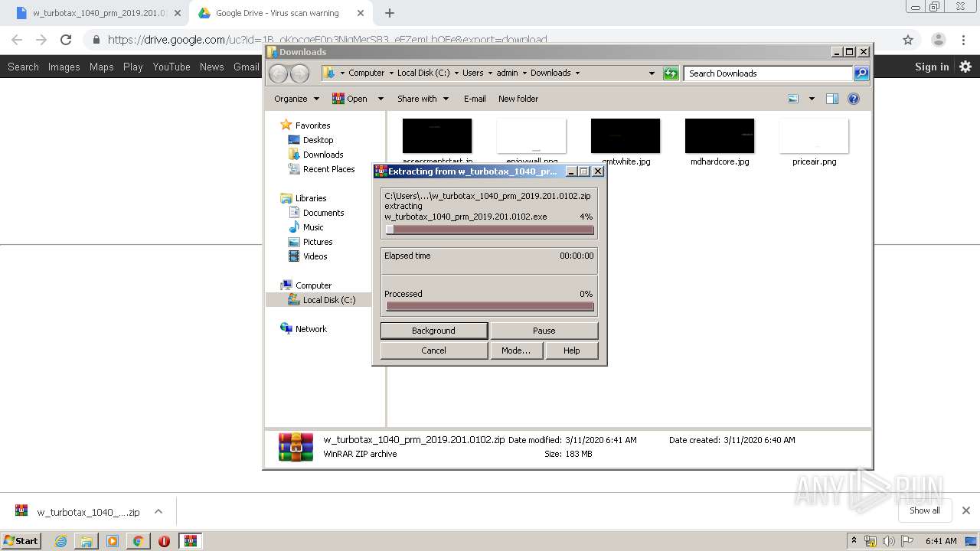Cancel the extraction
The width and height of the screenshot is (980, 551).
433,350
